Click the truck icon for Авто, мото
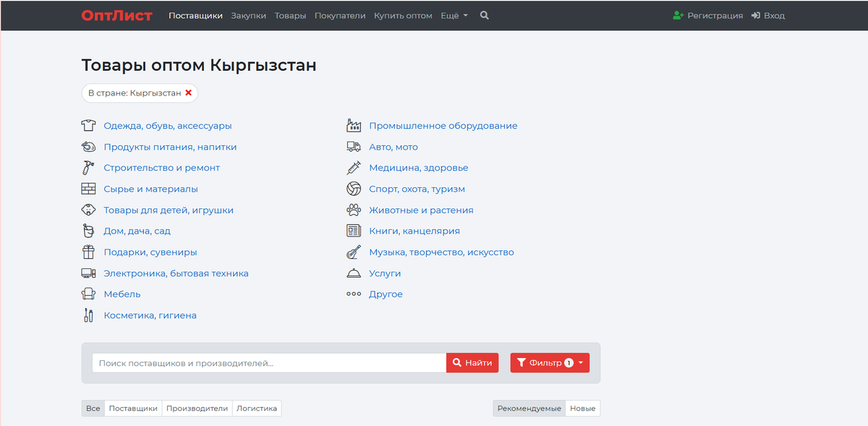 coord(354,147)
